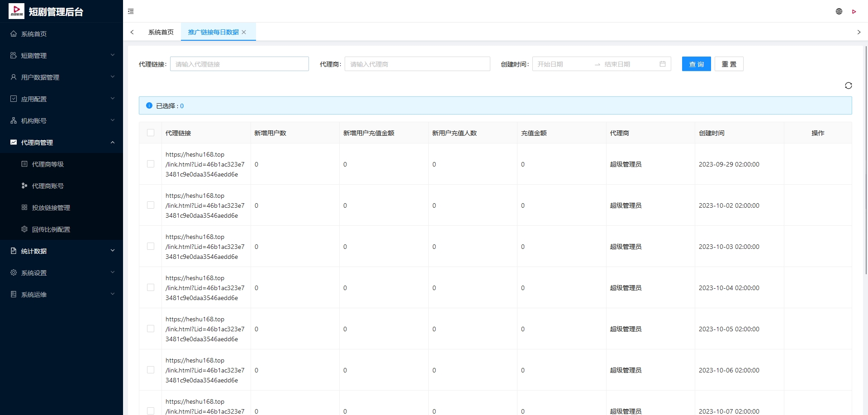This screenshot has height=415, width=868.
Task: Expand the 短剧管理 menu chevron
Action: [x=113, y=55]
